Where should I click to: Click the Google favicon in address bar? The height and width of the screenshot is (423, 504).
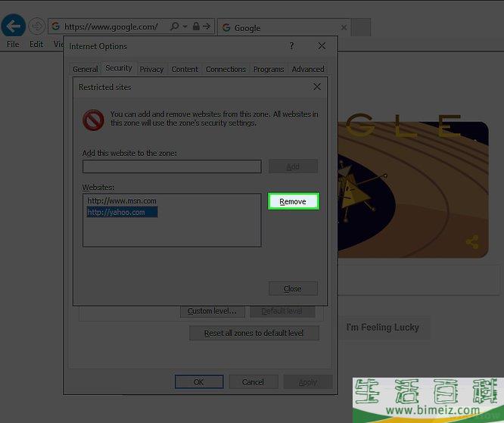(x=55, y=26)
